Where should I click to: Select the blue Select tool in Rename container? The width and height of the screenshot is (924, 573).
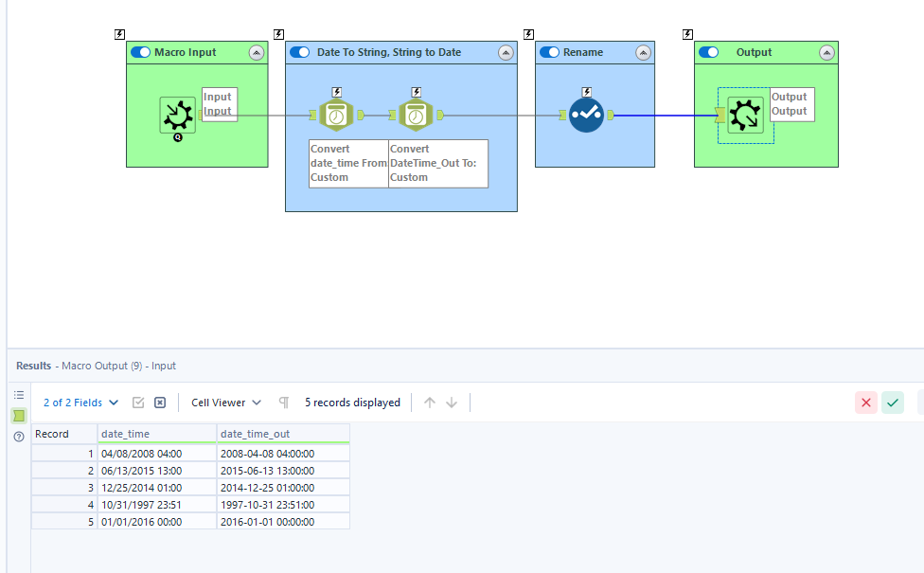586,115
